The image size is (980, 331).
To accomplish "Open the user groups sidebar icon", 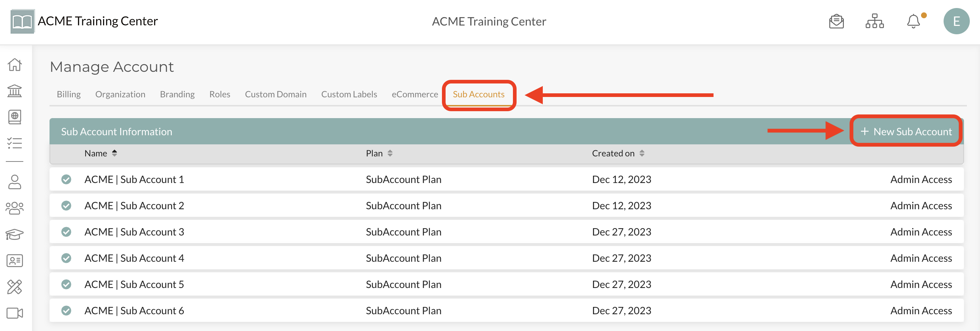I will (x=15, y=208).
